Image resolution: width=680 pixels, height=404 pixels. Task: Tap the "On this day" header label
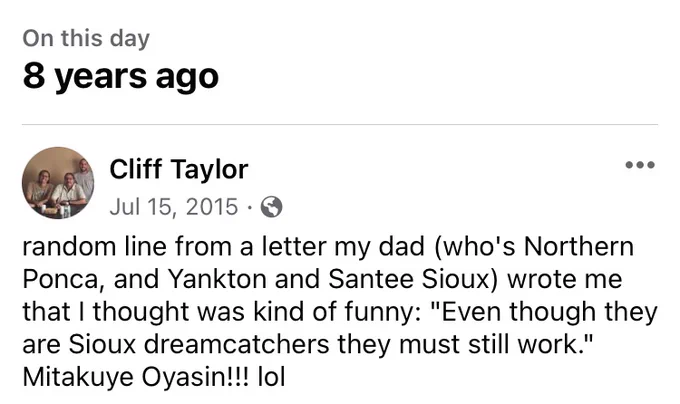point(86,39)
